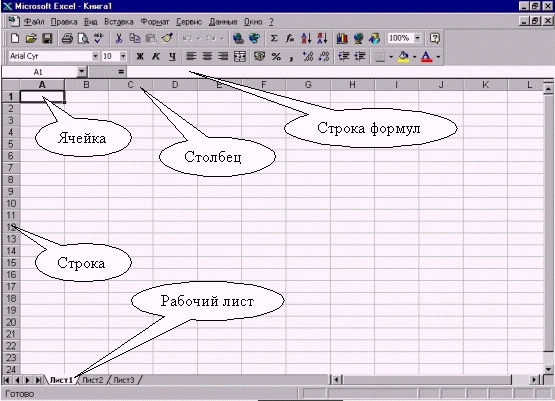Open the Правка menu
The image size is (555, 401).
point(64,22)
